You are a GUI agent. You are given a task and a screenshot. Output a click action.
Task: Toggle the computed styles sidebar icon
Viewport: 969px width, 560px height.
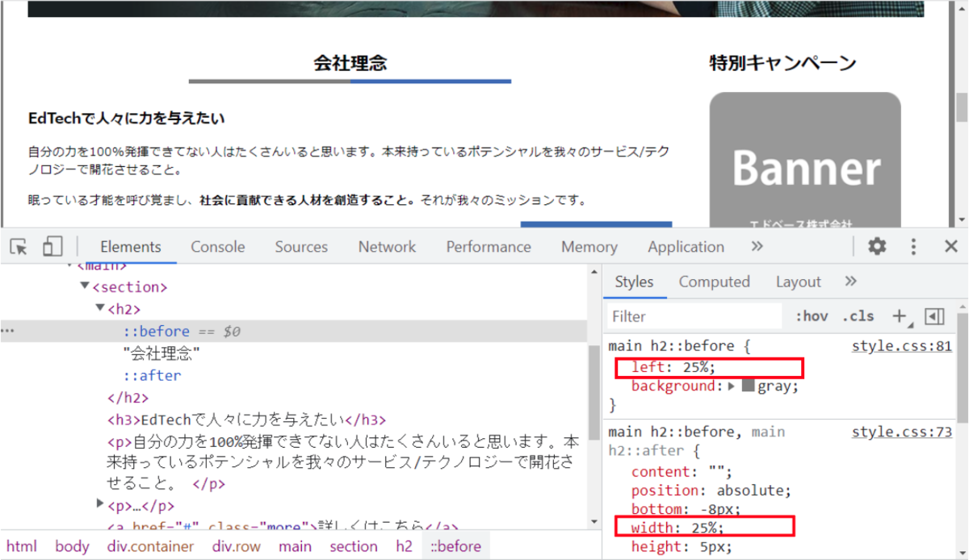[934, 316]
